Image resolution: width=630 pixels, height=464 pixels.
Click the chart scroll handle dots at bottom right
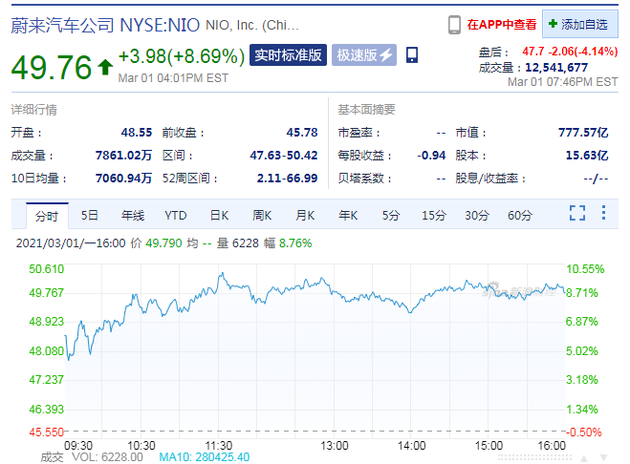coord(534,458)
